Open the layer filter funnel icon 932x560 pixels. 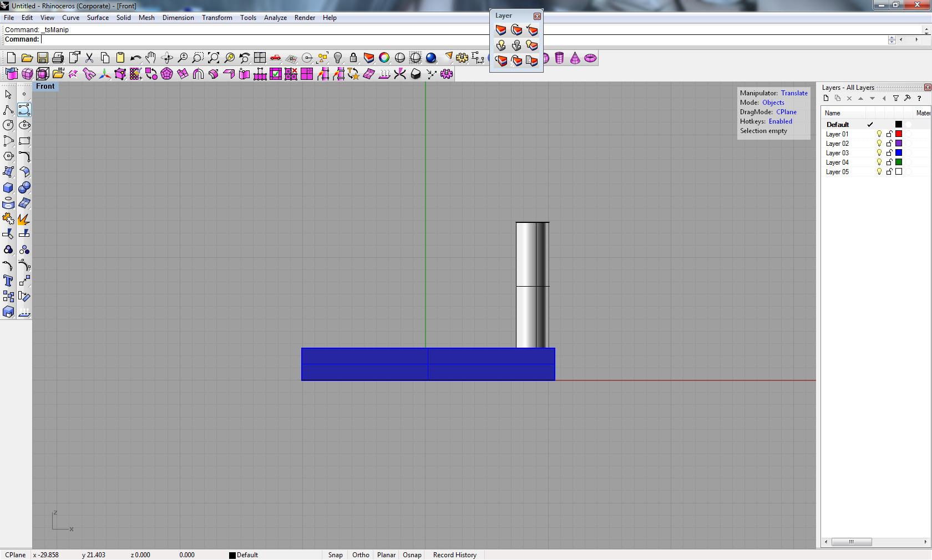pyautogui.click(x=895, y=98)
